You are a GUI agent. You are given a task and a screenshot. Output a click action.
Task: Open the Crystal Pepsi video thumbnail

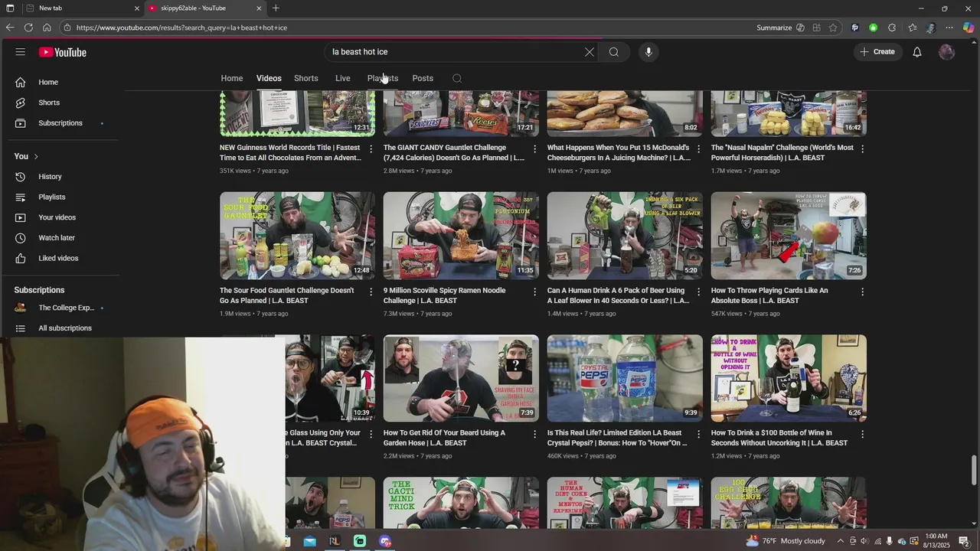(x=625, y=378)
